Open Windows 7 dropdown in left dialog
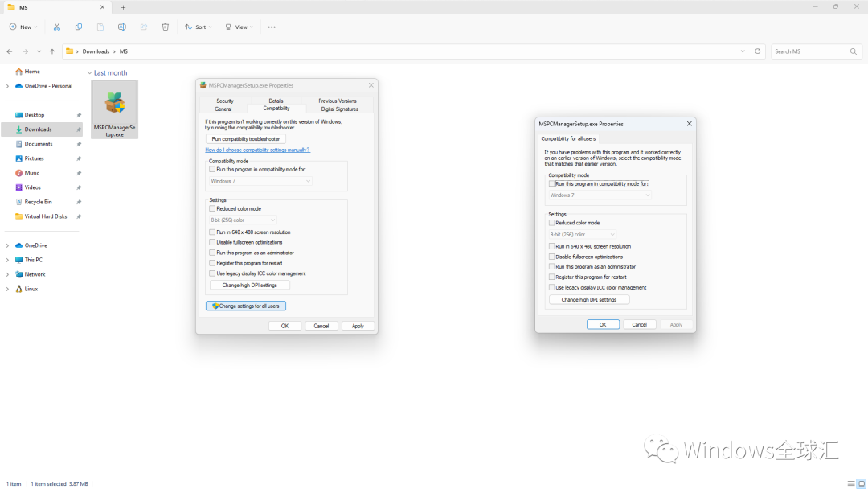The width and height of the screenshot is (868, 489). coord(260,181)
